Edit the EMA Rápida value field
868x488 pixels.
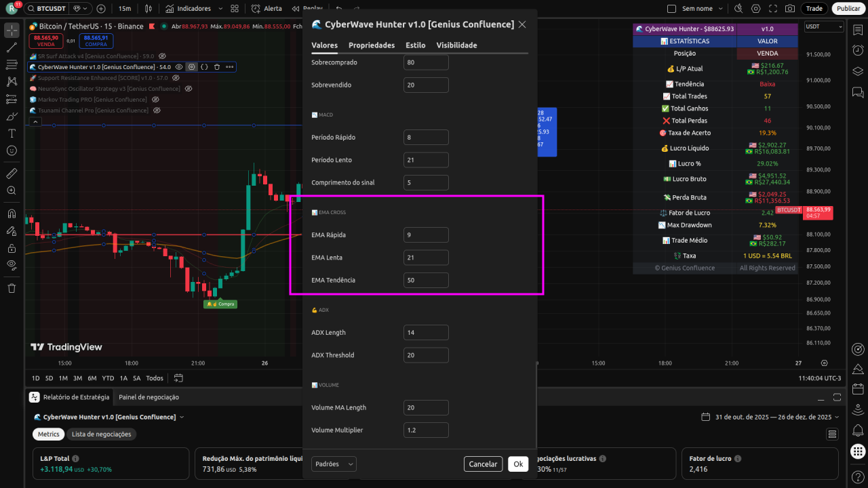pos(426,235)
